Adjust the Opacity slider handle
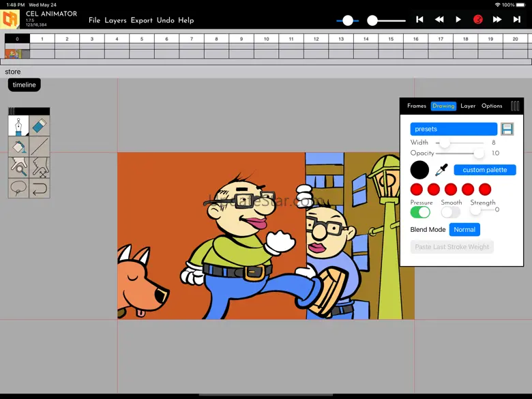Viewport: 532px width, 399px height. (x=479, y=153)
